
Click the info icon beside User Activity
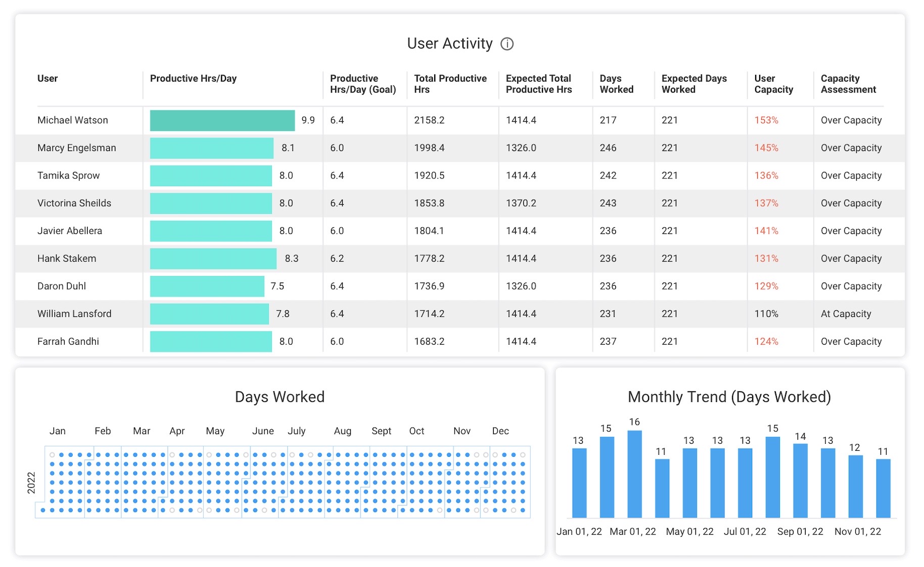pos(506,44)
